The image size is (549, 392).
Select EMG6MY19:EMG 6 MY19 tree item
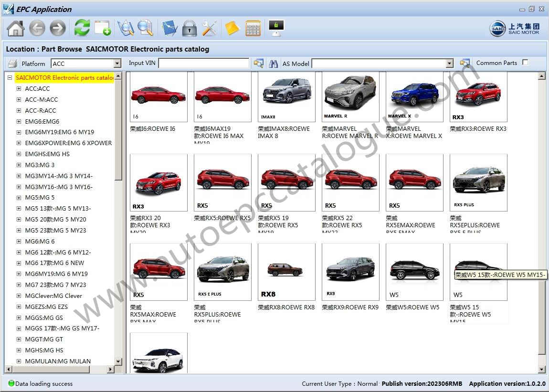coord(60,132)
